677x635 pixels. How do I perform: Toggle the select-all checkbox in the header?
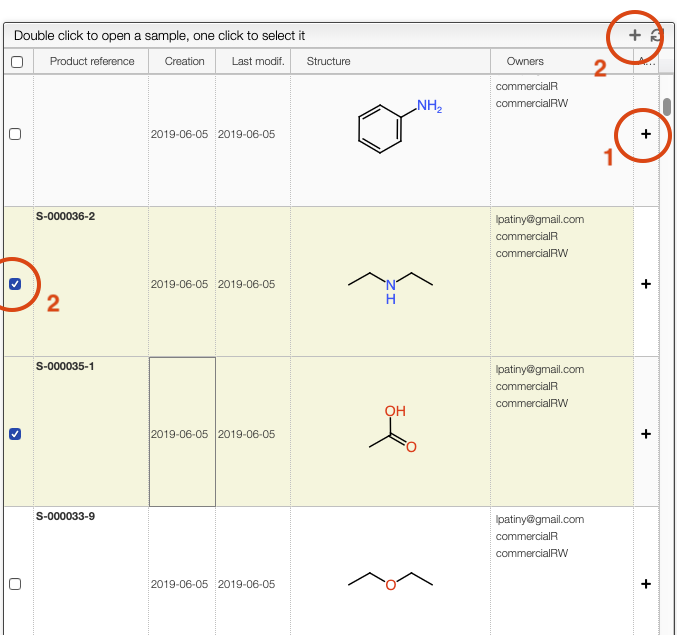pyautogui.click(x=17, y=62)
